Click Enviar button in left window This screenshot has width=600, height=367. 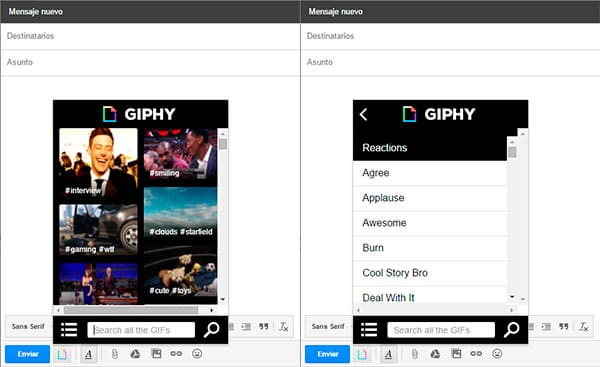click(x=28, y=354)
